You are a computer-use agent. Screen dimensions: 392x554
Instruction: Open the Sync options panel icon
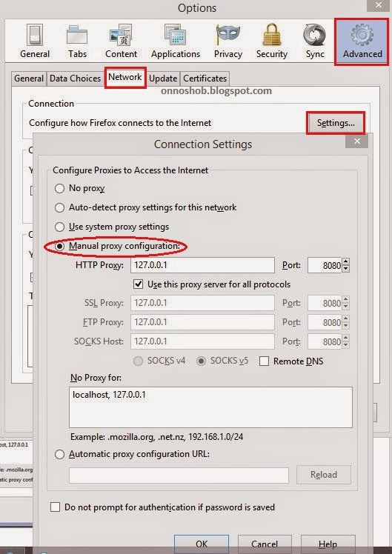pos(315,41)
